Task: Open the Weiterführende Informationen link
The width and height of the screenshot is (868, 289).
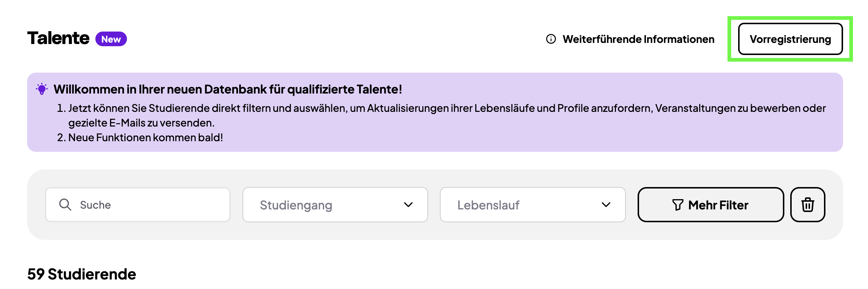Action: coord(638,39)
